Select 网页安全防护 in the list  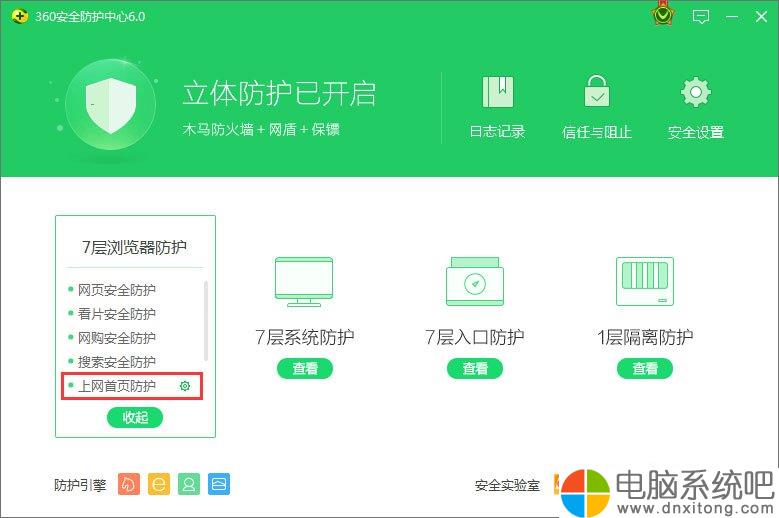coord(117,290)
